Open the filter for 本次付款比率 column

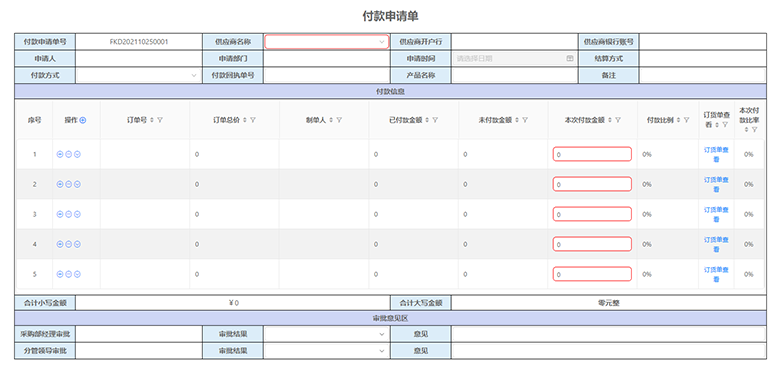coord(755,129)
